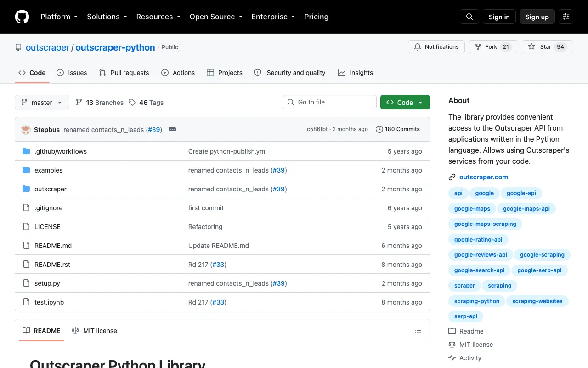Click the Pricing link
The height and width of the screenshot is (368, 588).
317,17
